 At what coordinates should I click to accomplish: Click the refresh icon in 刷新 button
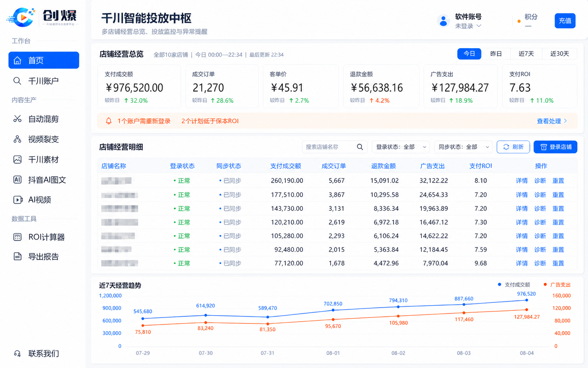pos(506,147)
